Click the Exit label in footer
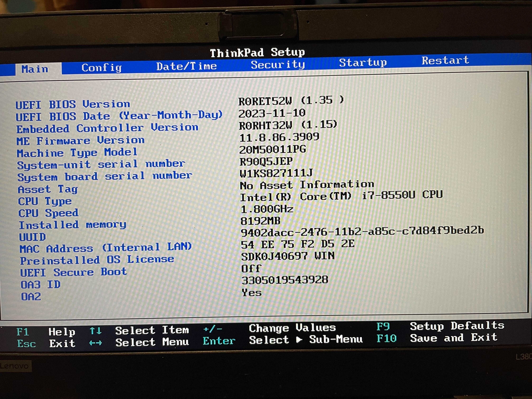This screenshot has width=532, height=399. coord(62,343)
